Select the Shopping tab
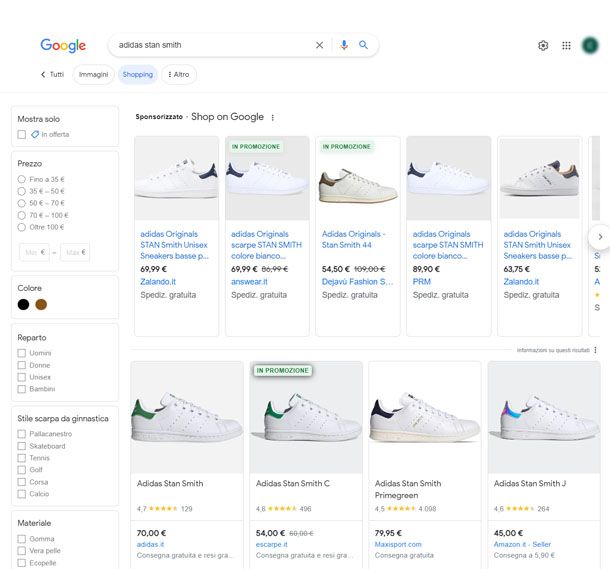 (x=138, y=74)
